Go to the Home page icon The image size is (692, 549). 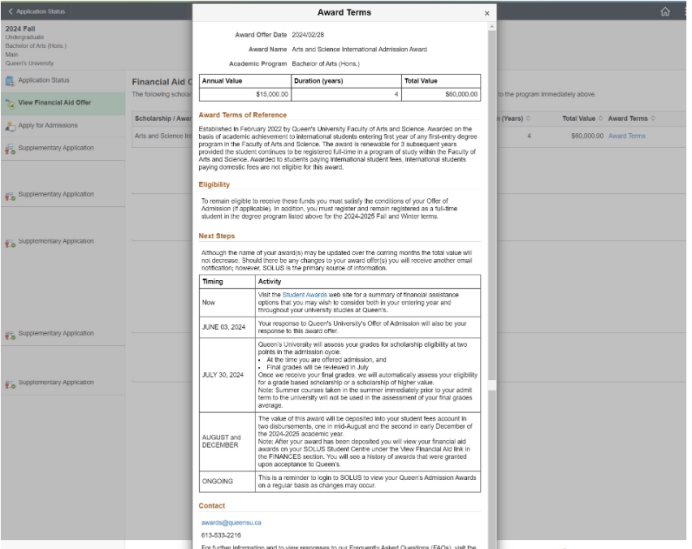point(665,12)
